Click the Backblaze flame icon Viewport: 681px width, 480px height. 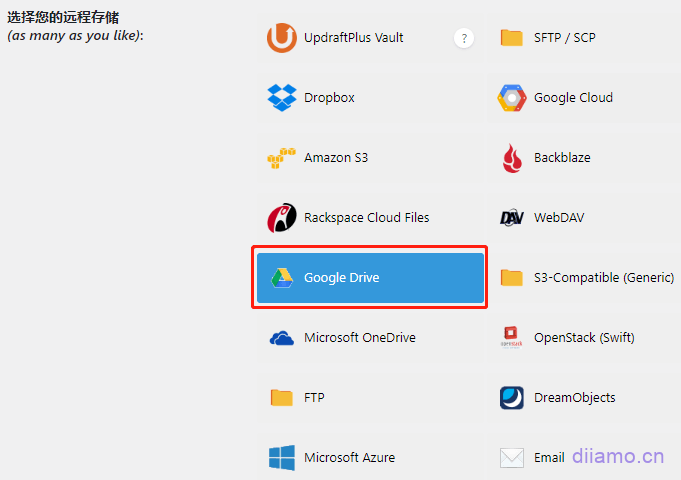click(x=512, y=158)
